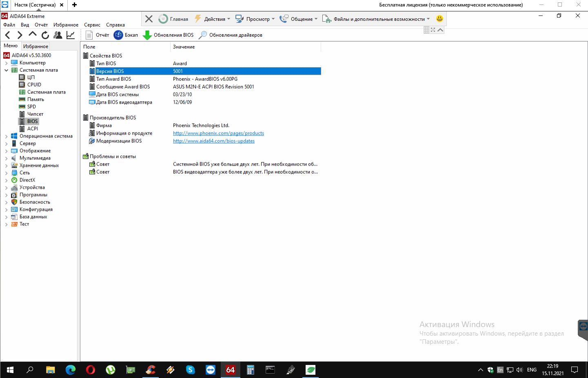588x378 pixels.
Task: Select DirectX in the tree
Action: click(x=27, y=180)
